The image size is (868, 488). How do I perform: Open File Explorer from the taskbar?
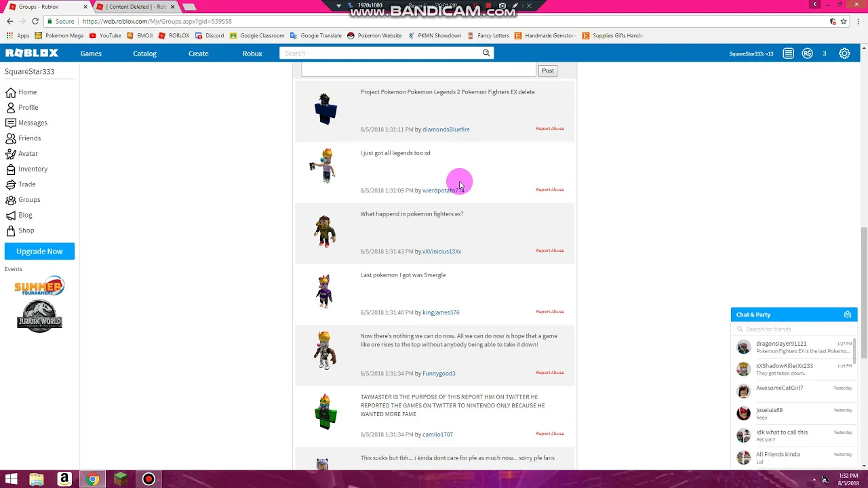(37, 479)
